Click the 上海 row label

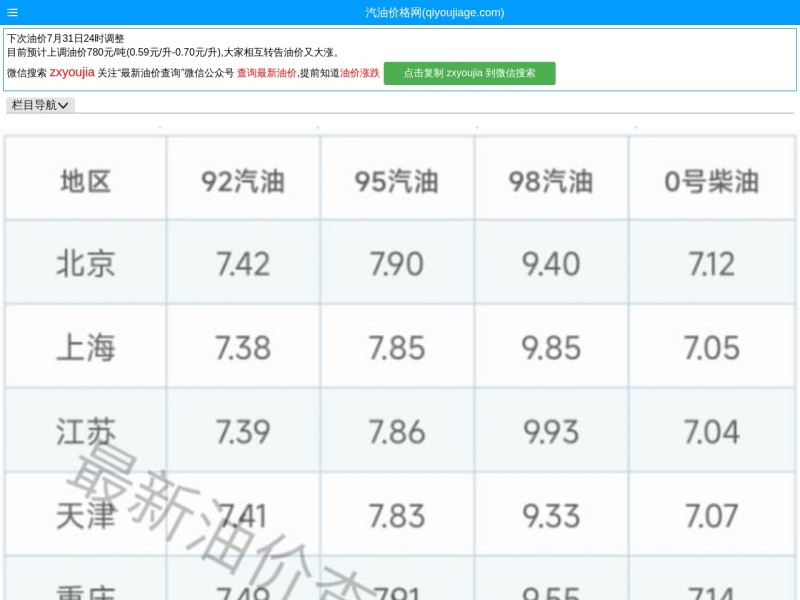pos(86,347)
